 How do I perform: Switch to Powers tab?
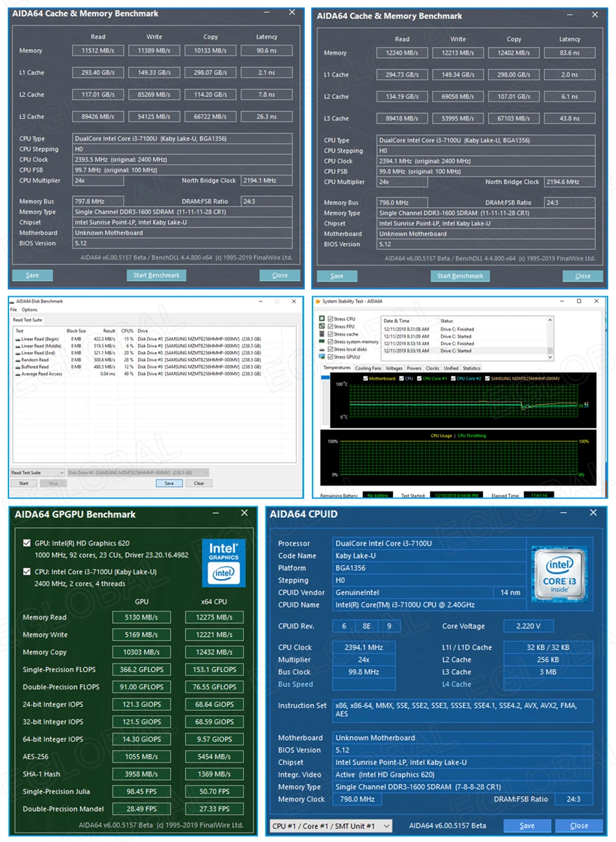point(414,368)
